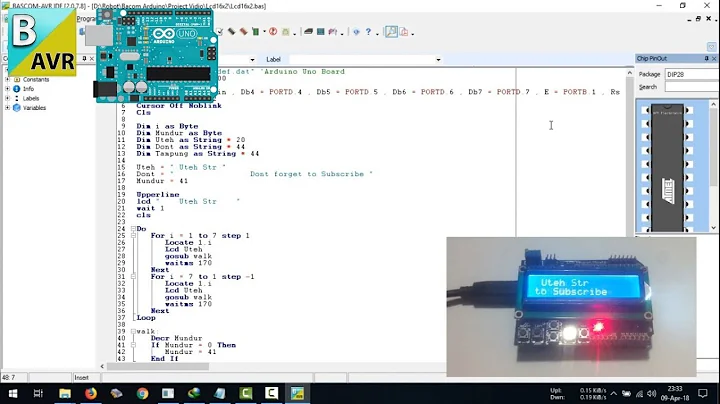
Task: Click the 'Cursor Off Noblink' code line
Action: pos(179,106)
